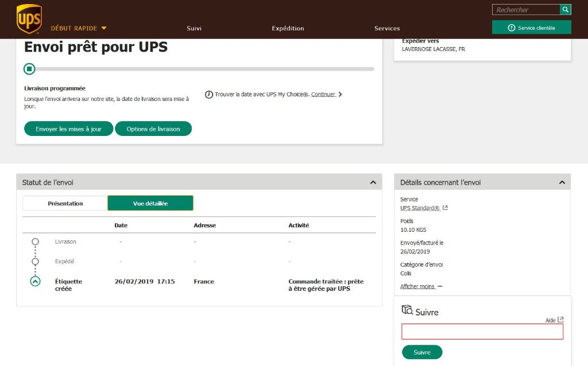Focus the Rechercher search field
Screen dimensions: 588x366
point(526,9)
